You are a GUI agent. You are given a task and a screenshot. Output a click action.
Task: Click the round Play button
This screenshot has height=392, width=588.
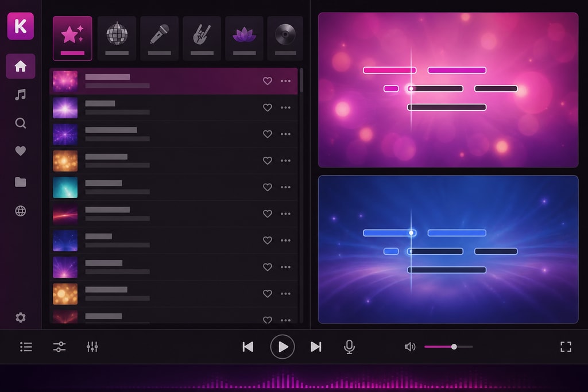coord(283,347)
